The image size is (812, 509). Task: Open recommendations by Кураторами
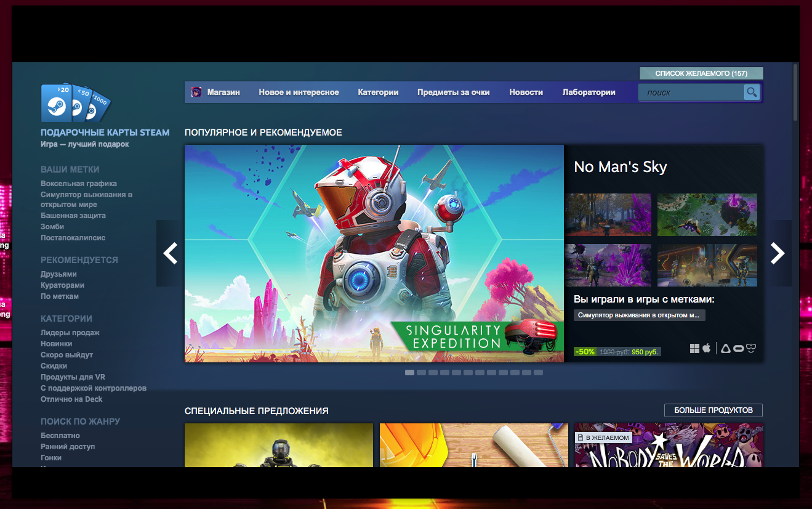[62, 285]
